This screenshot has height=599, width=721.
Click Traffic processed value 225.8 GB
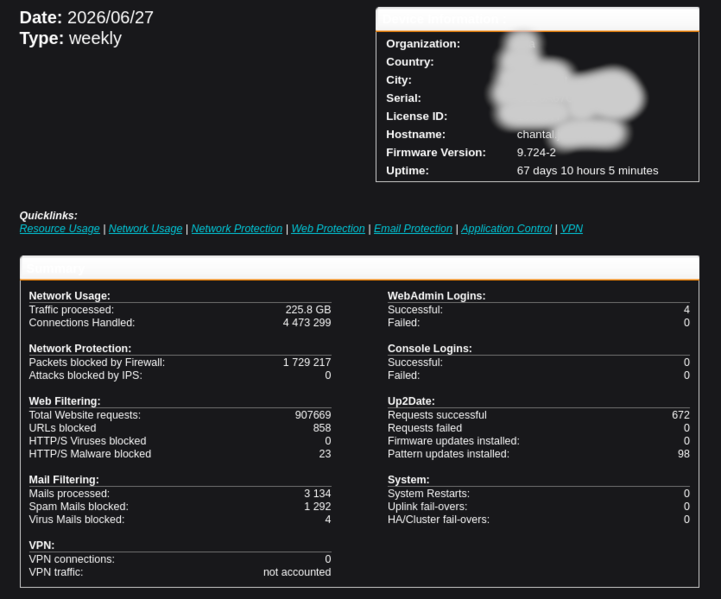(x=308, y=310)
